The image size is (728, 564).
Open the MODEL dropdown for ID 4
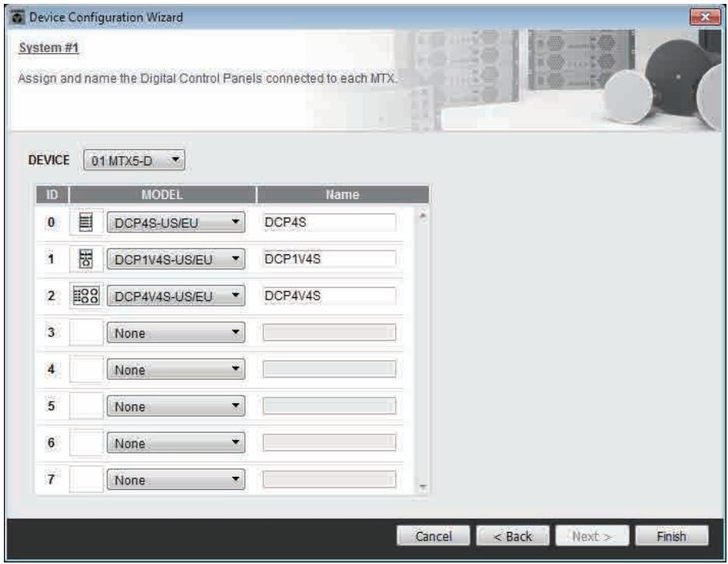point(176,369)
